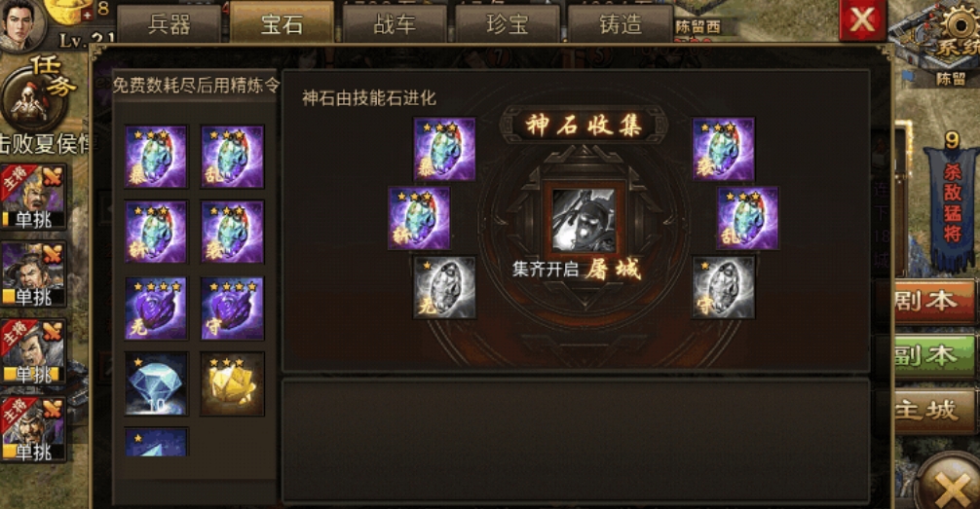The height and width of the screenshot is (509, 980).
Task: Pick the four-star purple 守 gem
Action: click(232, 309)
